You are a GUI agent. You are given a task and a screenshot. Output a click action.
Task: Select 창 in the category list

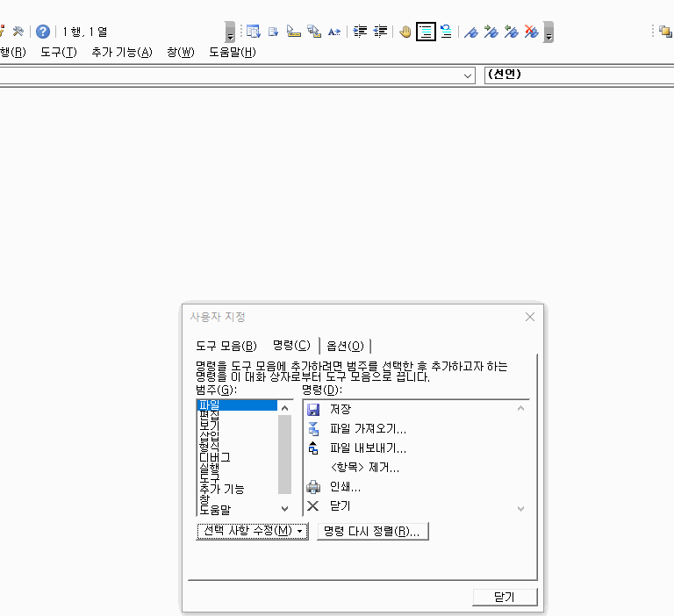(x=237, y=499)
